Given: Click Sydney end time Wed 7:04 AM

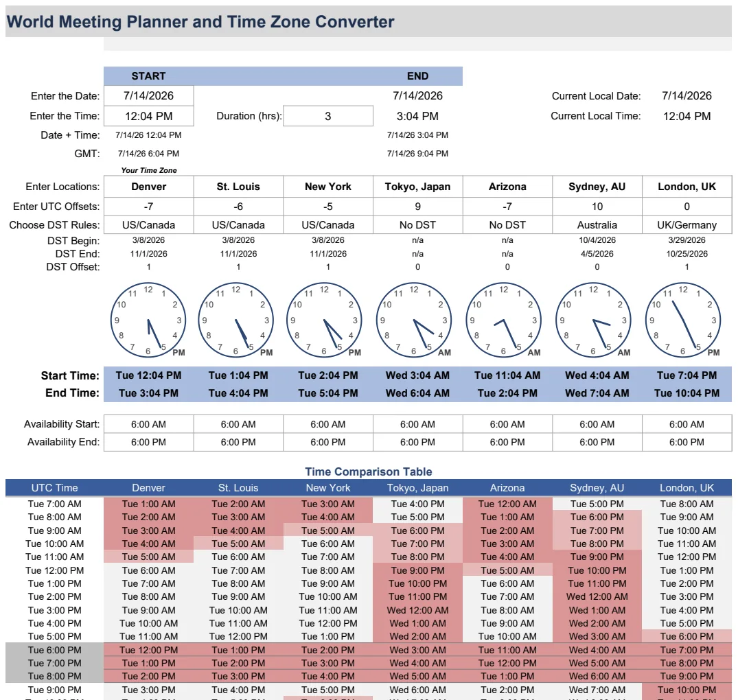Looking at the screenshot, I should [x=597, y=393].
